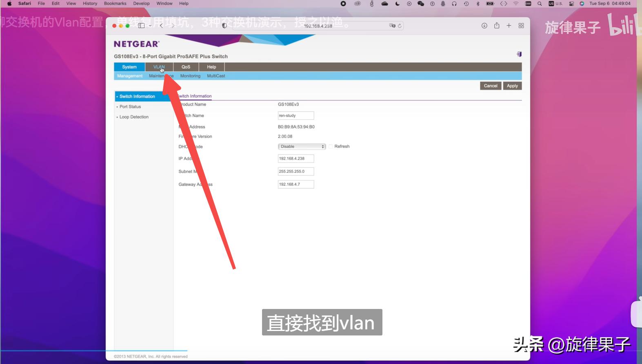Image resolution: width=642 pixels, height=364 pixels.
Task: Open Safari downloads icon
Action: click(x=484, y=26)
